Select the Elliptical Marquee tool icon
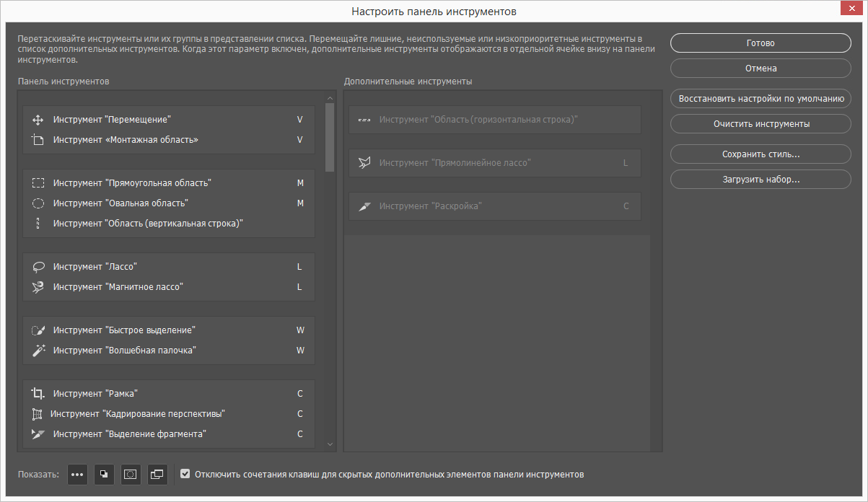 click(39, 203)
